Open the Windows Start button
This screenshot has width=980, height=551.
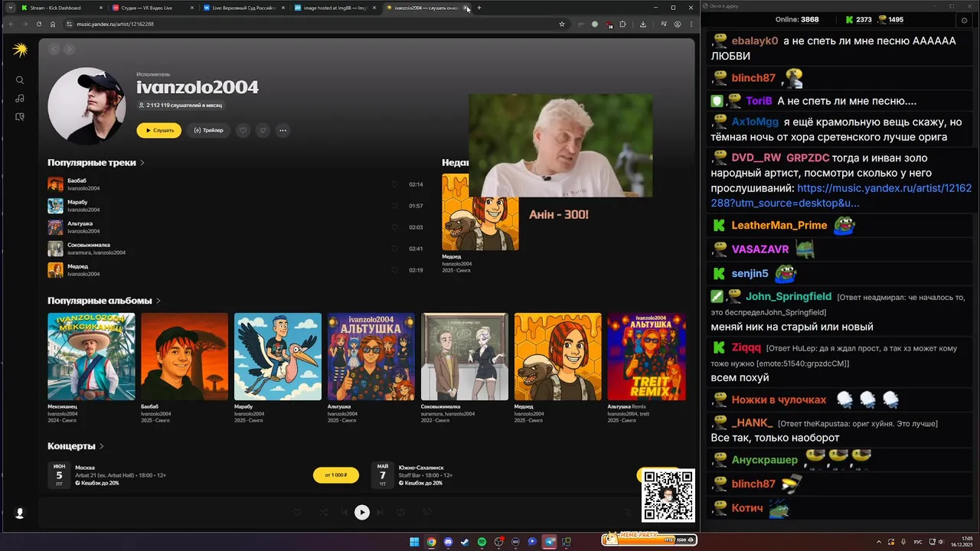414,542
